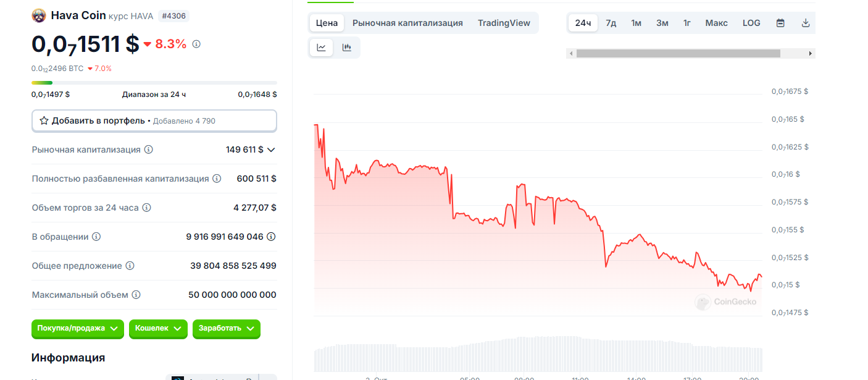Open the Кошелек dropdown
The width and height of the screenshot is (868, 380).
[x=158, y=329]
